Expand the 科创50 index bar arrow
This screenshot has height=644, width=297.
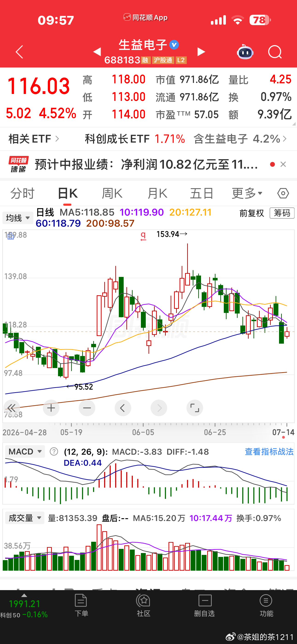click(x=24, y=595)
